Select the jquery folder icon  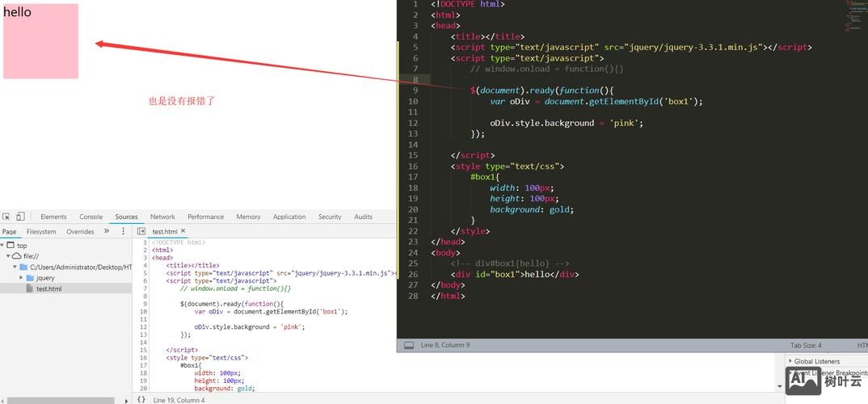[x=30, y=278]
